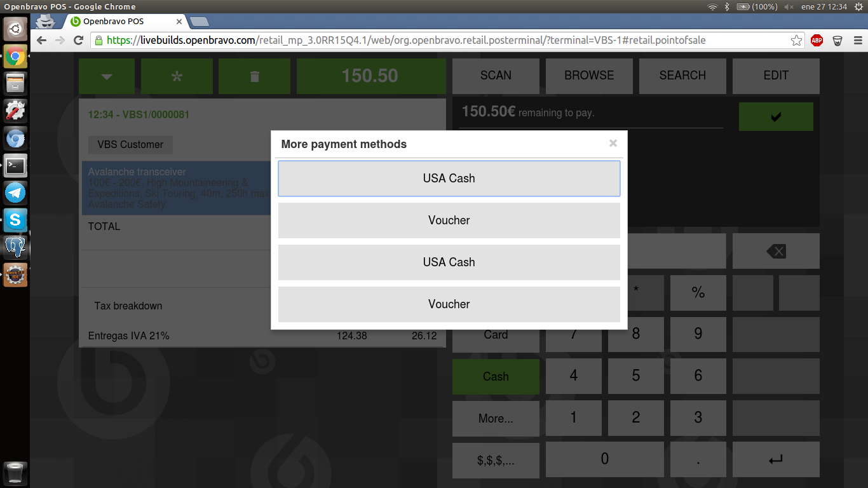Launch Google Chrome from the launcher
Screen dimensions: 868x488
point(15,57)
